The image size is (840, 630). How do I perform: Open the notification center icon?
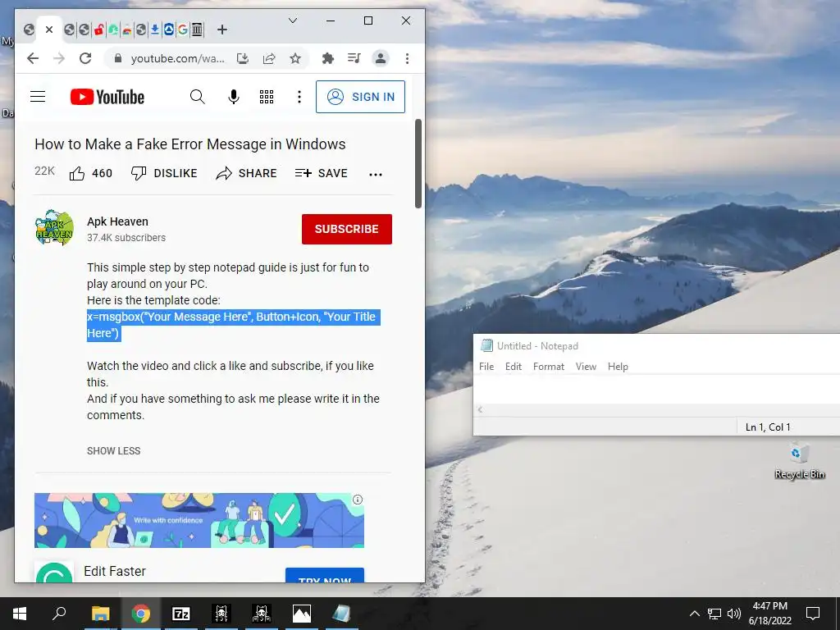(x=813, y=614)
